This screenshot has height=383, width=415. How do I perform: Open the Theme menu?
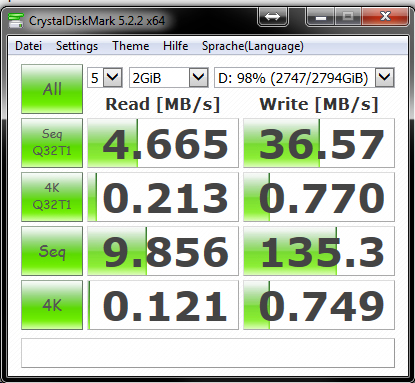[x=130, y=46]
